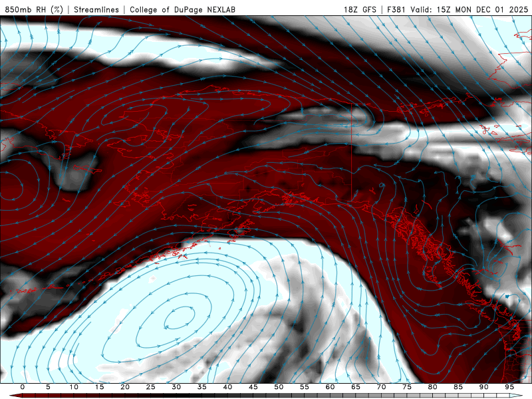This screenshot has width=532, height=399.
Task: Click the 'Streamlines' header label
Action: tap(96, 9)
